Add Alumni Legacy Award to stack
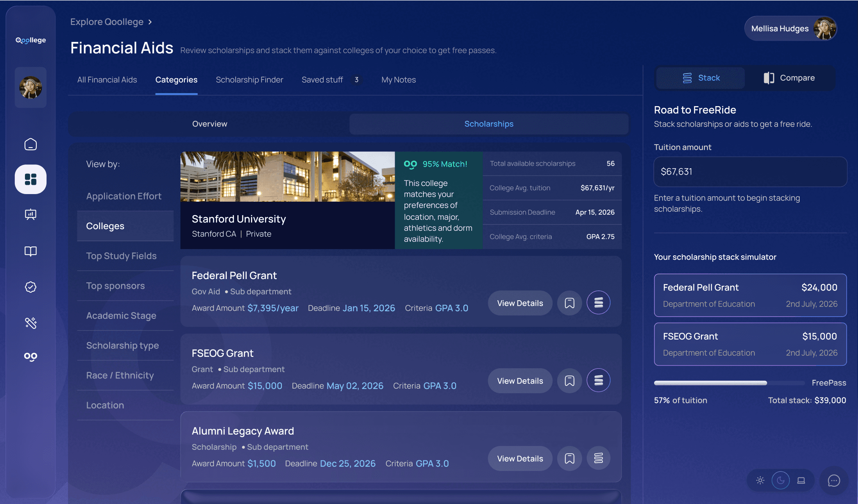Screen dimensions: 858x504 click(598, 458)
